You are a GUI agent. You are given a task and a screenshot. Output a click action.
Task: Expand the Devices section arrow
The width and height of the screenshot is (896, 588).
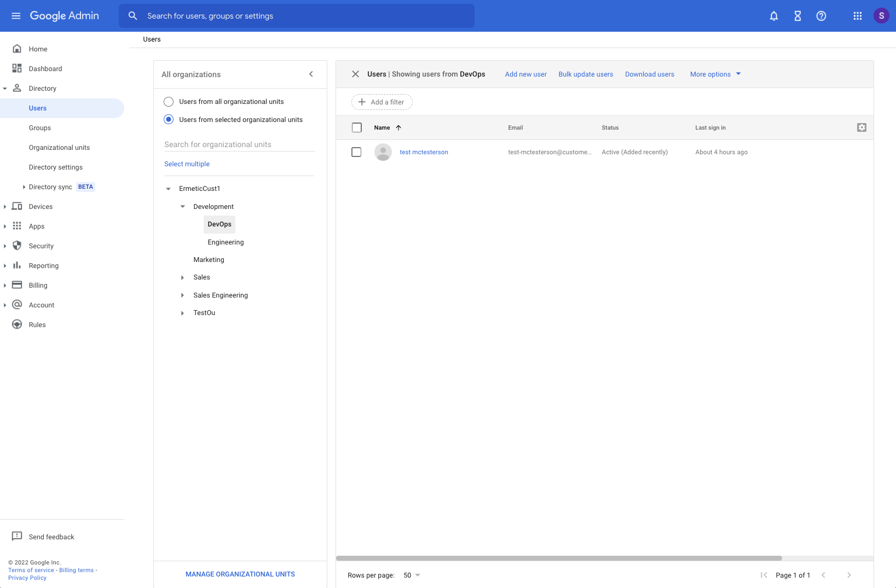coord(5,207)
